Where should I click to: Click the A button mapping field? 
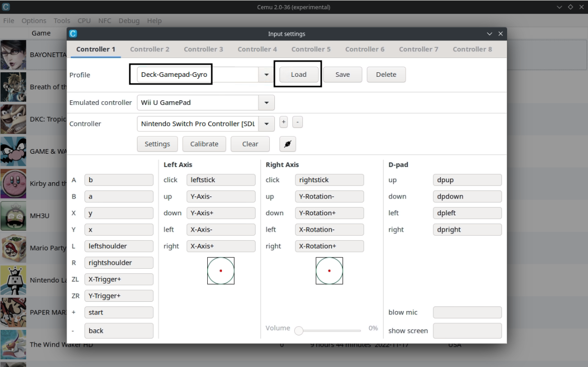pyautogui.click(x=119, y=180)
